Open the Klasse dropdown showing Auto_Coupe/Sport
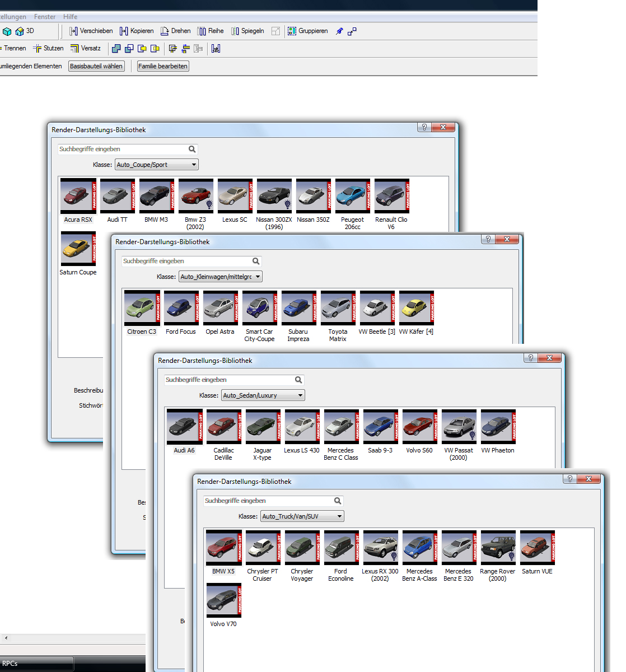This screenshot has height=672, width=626. [157, 165]
